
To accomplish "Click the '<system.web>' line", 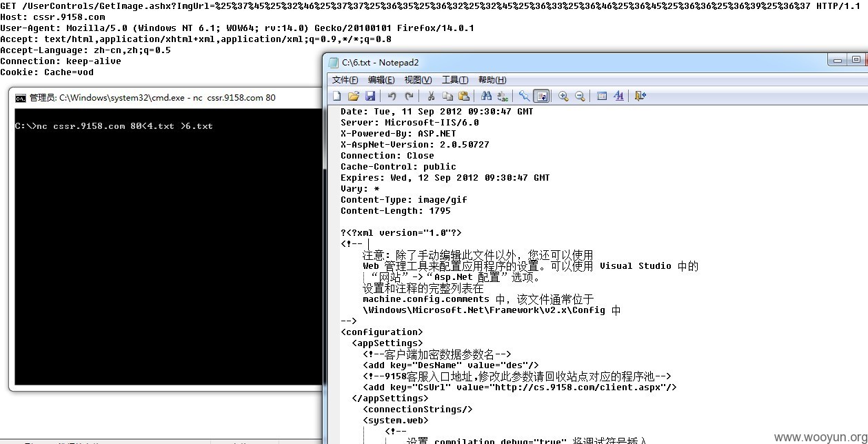I will point(396,421).
